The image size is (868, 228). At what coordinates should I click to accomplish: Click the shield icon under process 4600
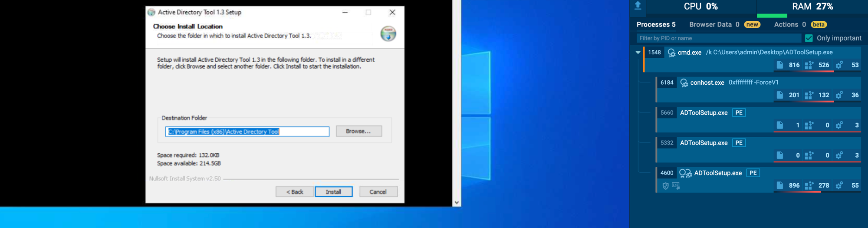(665, 186)
